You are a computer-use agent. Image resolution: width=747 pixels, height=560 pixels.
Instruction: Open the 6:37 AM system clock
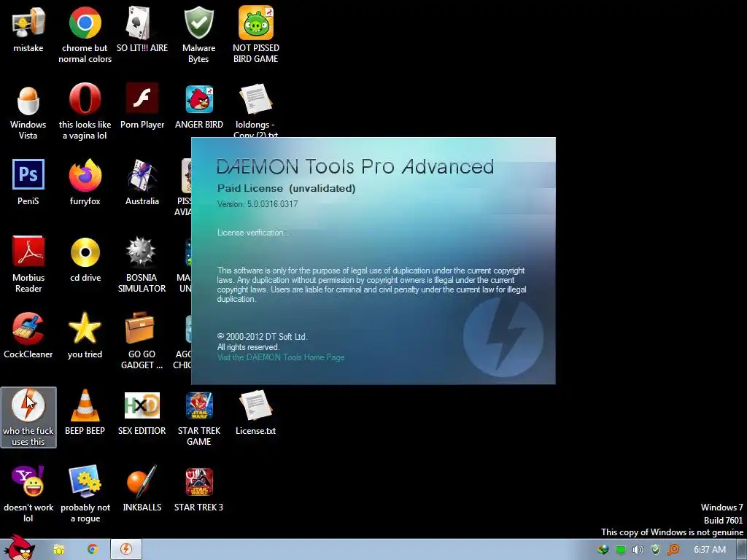(709, 550)
